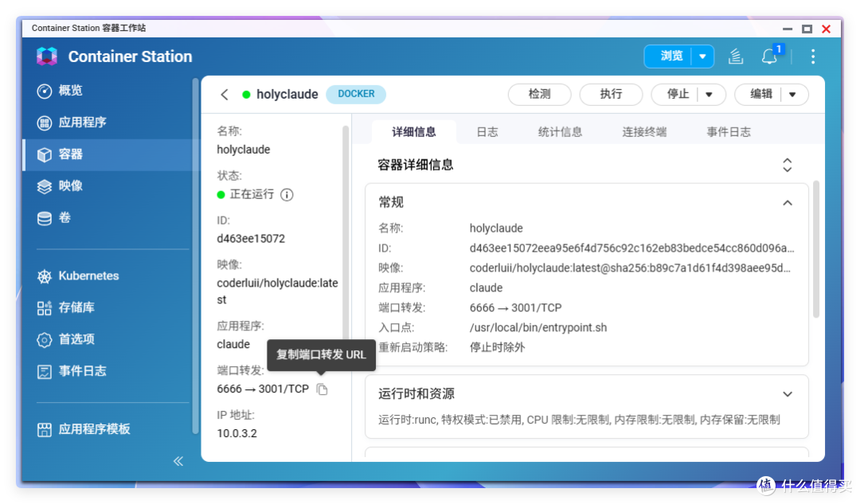Click the 卷 database icon
The width and height of the screenshot is (860, 504).
(x=45, y=218)
